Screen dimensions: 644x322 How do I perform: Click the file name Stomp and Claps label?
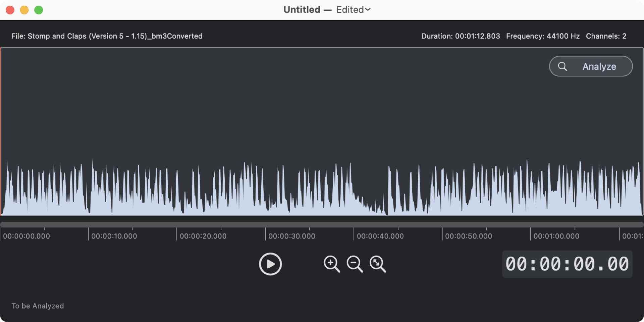click(107, 36)
